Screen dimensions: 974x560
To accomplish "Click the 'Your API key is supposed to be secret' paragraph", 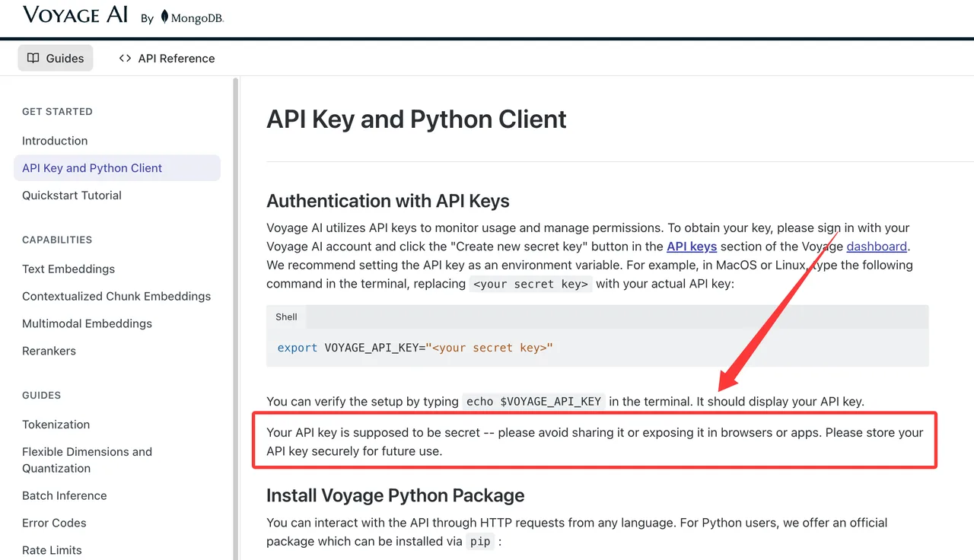I will (x=595, y=441).
